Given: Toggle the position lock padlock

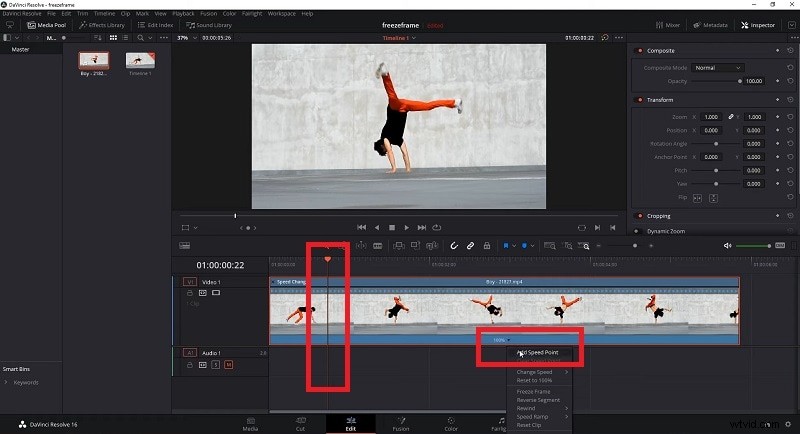Looking at the screenshot, I should [x=487, y=246].
